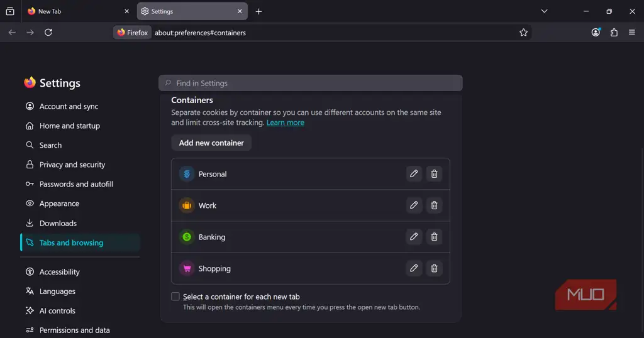Screen dimensions: 644x338
Task: Expand the list all tabs chevron
Action: click(544, 11)
